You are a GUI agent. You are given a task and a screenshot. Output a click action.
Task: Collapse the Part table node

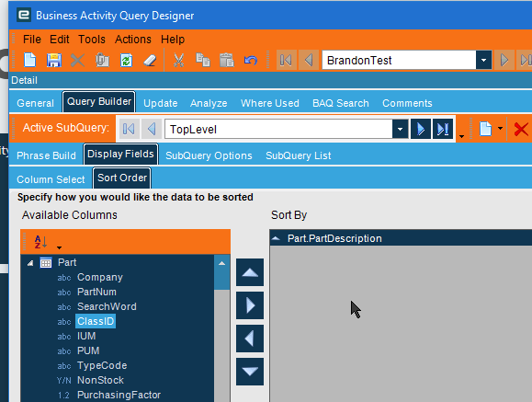click(30, 263)
